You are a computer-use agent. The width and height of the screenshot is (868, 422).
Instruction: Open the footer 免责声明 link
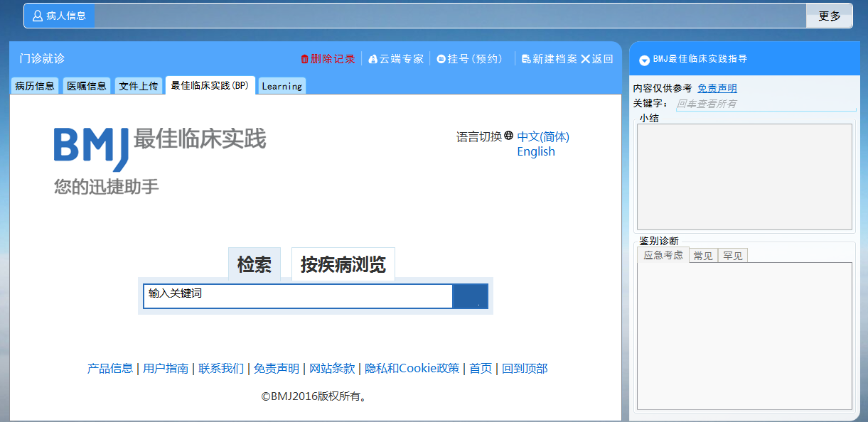click(277, 368)
